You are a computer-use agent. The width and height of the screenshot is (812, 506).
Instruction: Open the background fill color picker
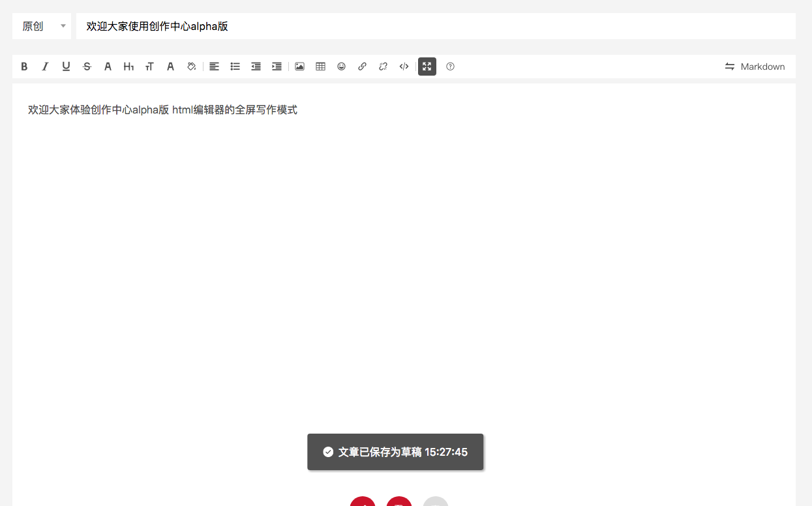pos(191,67)
